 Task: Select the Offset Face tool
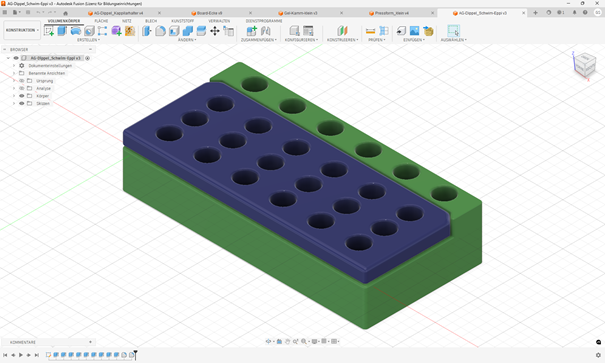(x=201, y=31)
